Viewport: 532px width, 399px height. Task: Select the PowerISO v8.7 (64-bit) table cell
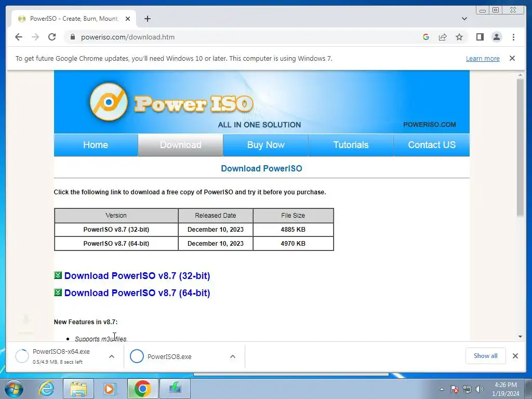tap(116, 243)
